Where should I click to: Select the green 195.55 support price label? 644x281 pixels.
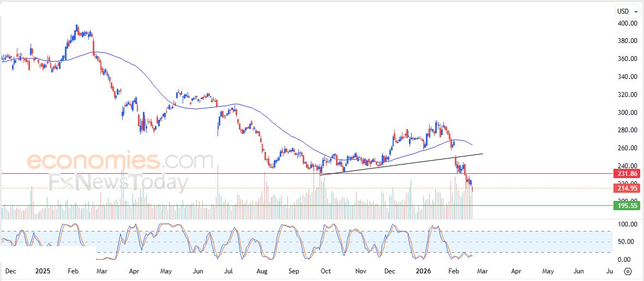coord(627,206)
